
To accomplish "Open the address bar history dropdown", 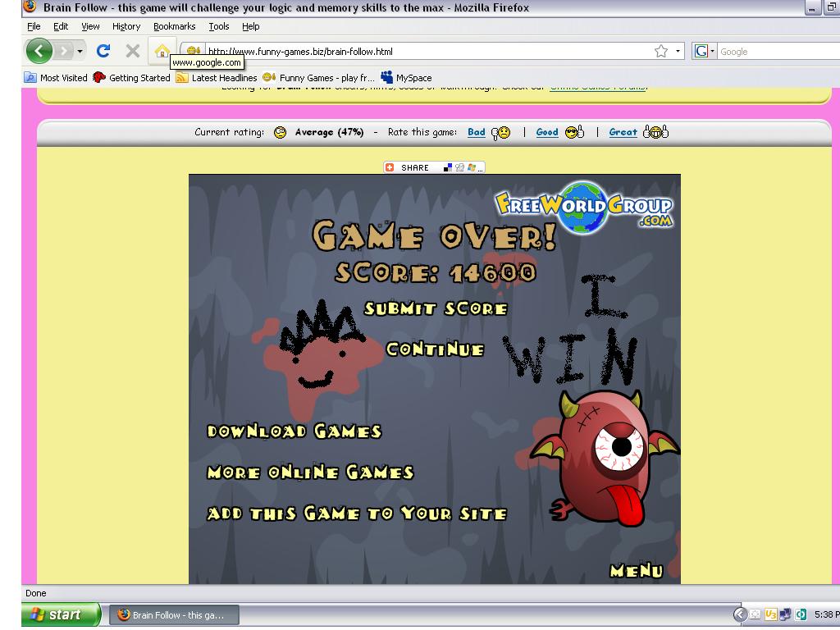I will (678, 52).
